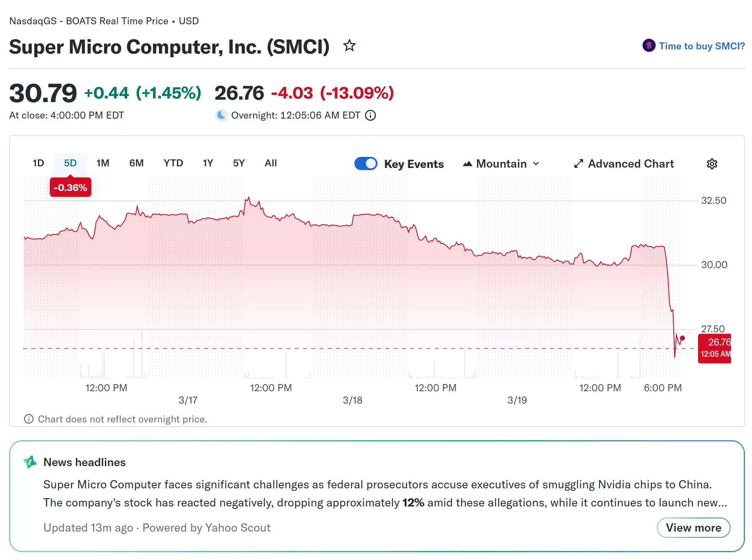Click the 26.76 current price marker
Image resolution: width=752 pixels, height=560 pixels.
[715, 348]
